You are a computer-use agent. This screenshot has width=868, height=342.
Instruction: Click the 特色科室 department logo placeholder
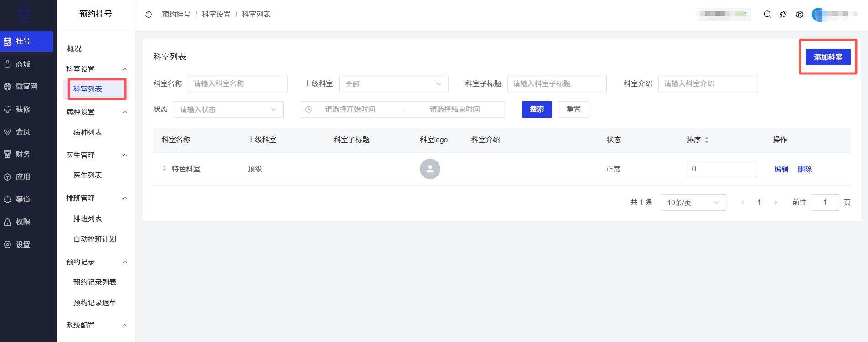[x=430, y=169]
